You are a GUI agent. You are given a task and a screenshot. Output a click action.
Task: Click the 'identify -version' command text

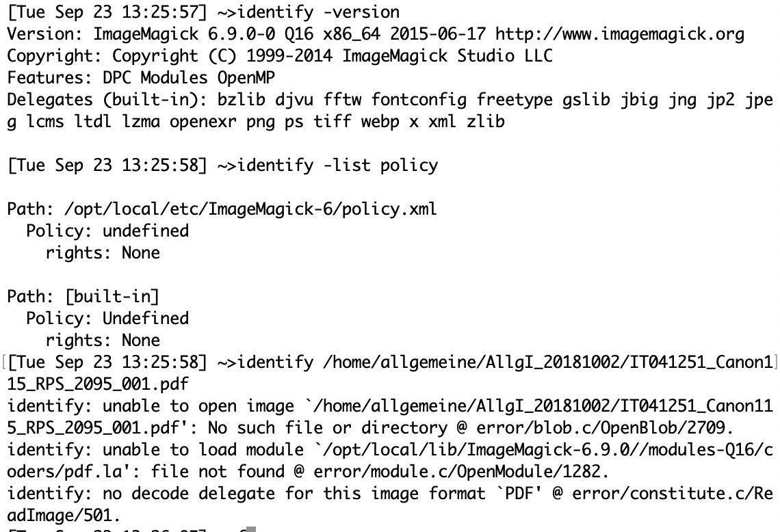pos(318,12)
